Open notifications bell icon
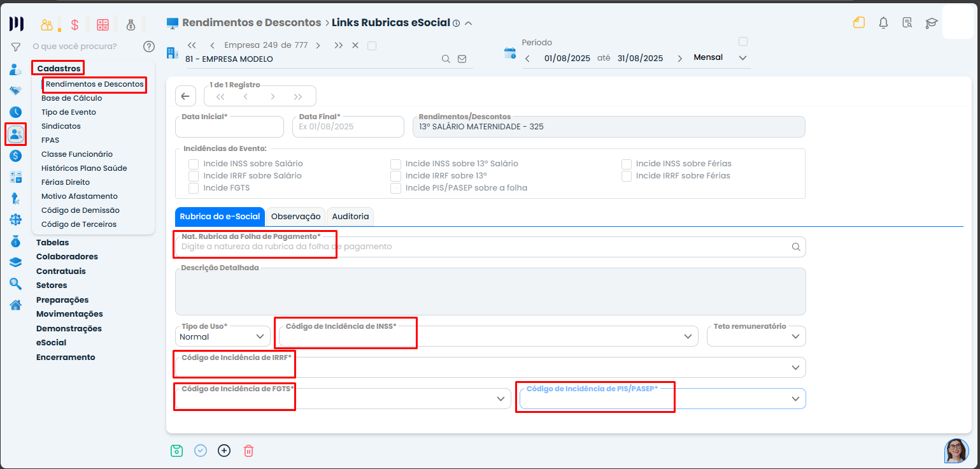 coord(883,23)
